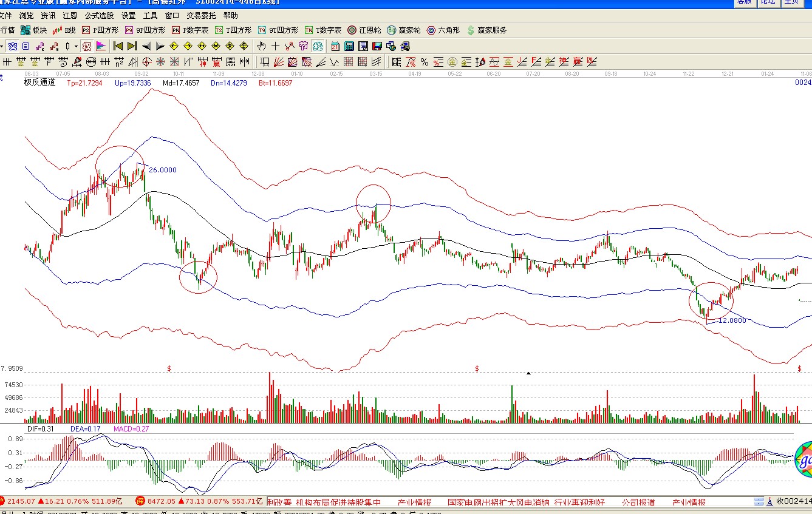Open the 江恩轮 (Gann wheel) tool
Image resolution: width=812 pixels, height=514 pixels.
pos(364,30)
